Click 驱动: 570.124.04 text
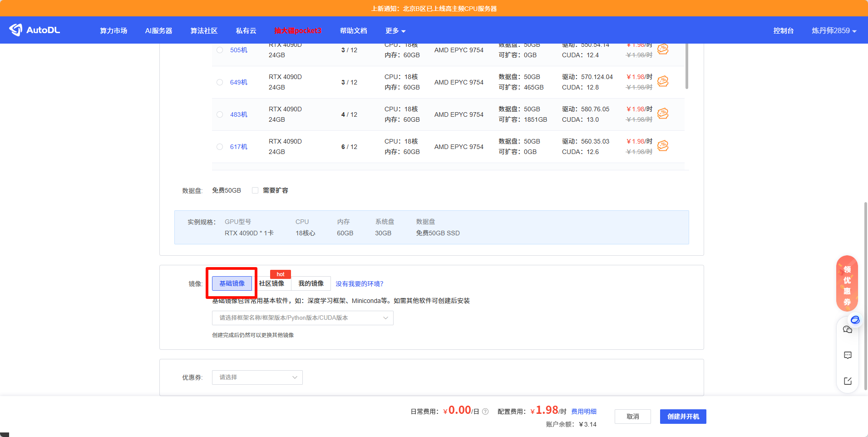 click(x=587, y=77)
